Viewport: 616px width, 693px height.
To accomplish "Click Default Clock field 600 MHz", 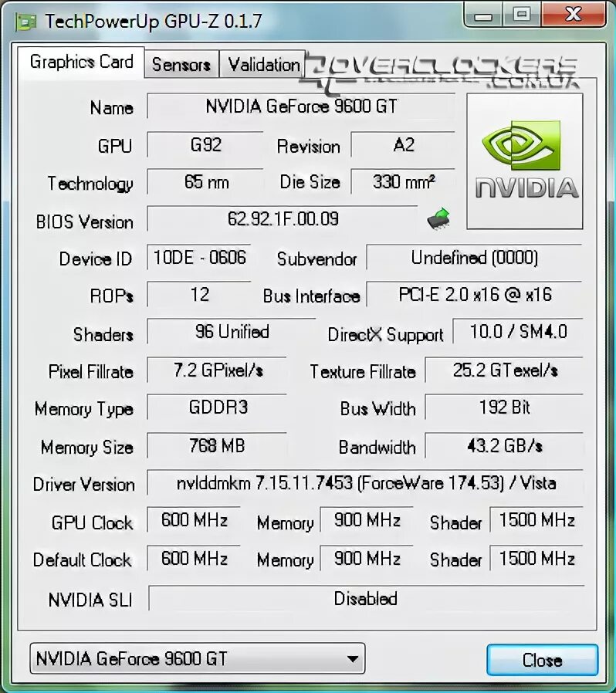I will point(194,558).
